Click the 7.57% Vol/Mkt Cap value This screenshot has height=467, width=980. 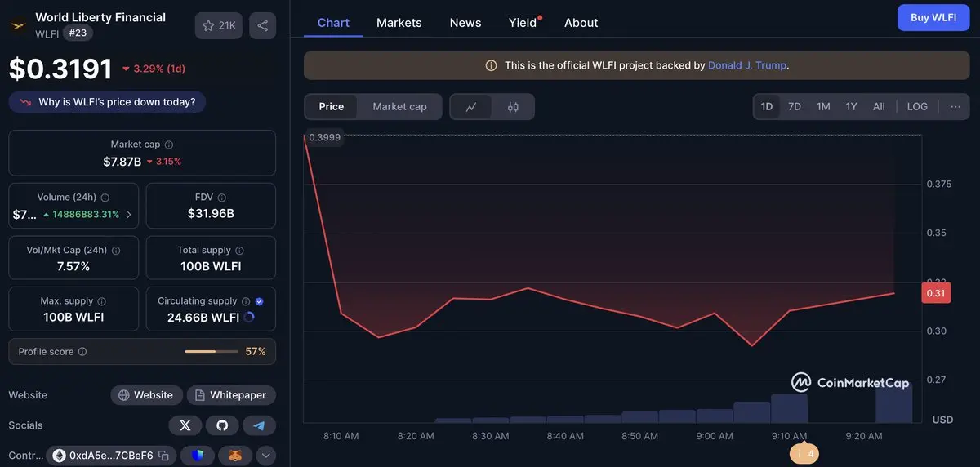point(73,266)
